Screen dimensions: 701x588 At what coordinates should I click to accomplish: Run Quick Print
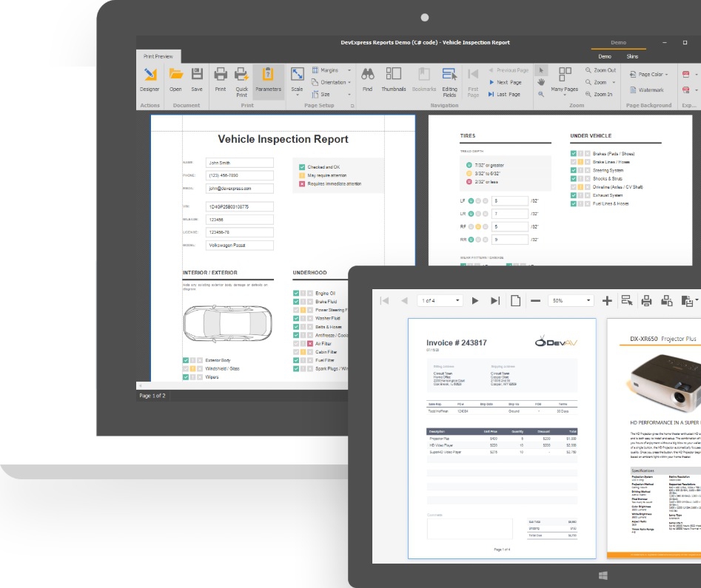tap(242, 82)
